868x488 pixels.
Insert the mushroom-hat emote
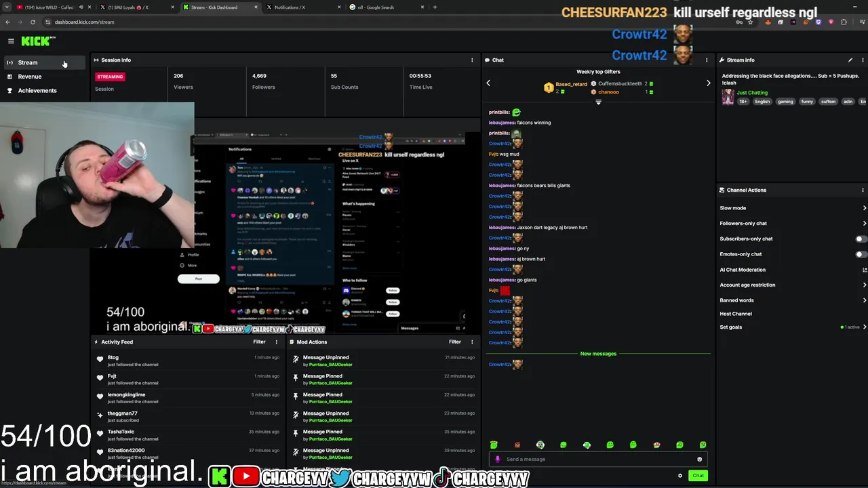(656, 445)
